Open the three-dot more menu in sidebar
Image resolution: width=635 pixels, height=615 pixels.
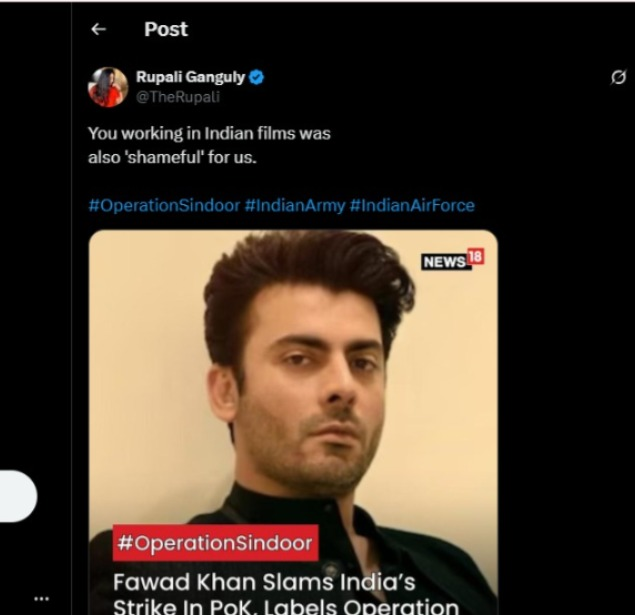[41, 598]
